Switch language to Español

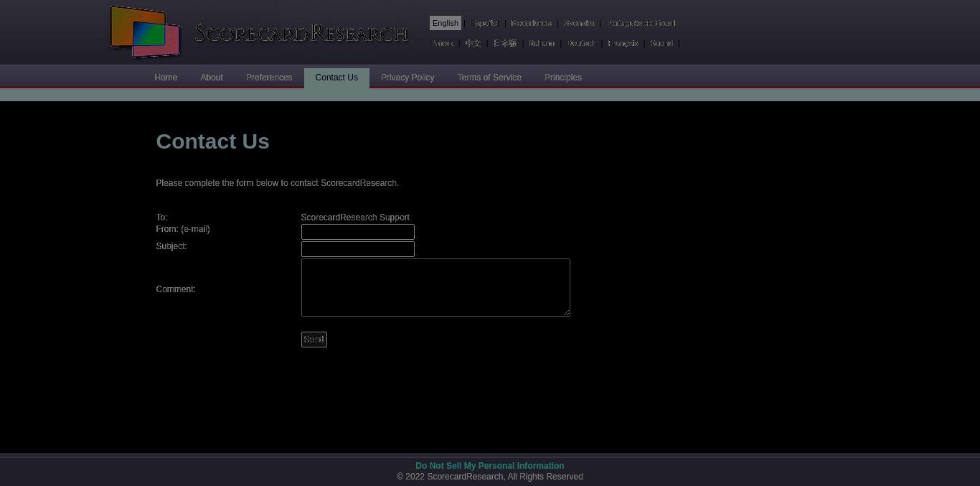pyautogui.click(x=484, y=23)
